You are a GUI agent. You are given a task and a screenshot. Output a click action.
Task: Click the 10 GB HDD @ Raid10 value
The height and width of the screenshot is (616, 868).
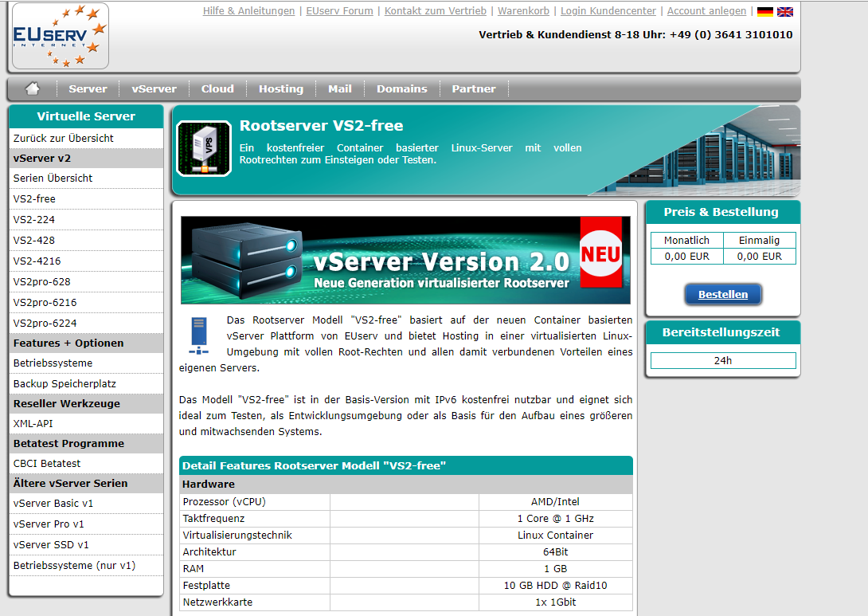pos(555,585)
